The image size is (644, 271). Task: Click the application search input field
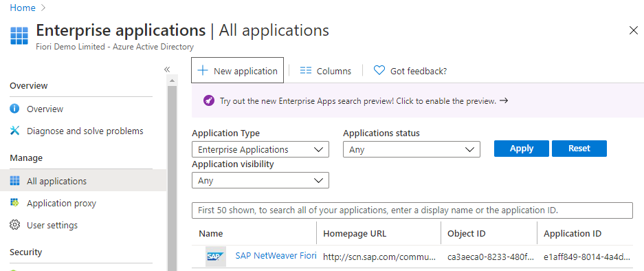pos(412,210)
